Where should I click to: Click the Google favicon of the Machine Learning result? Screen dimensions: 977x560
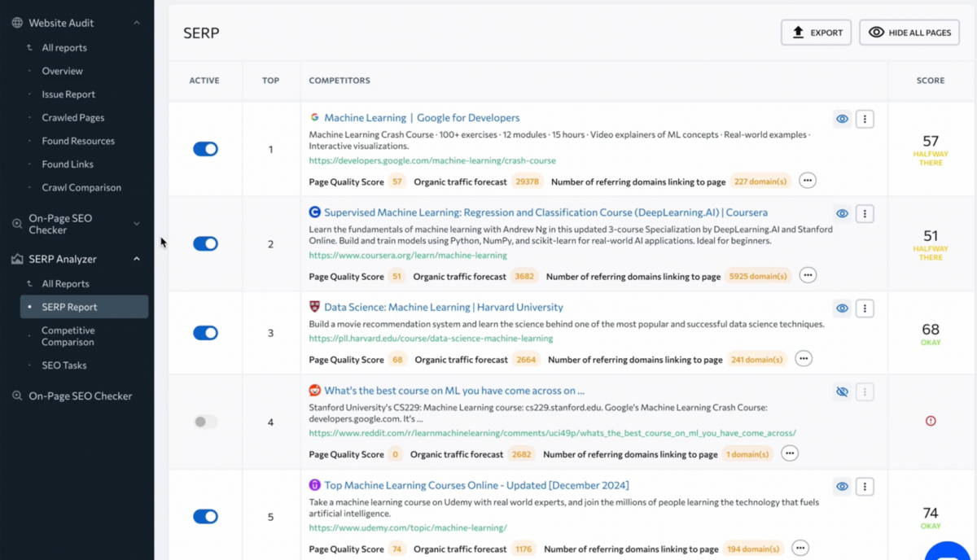click(315, 118)
